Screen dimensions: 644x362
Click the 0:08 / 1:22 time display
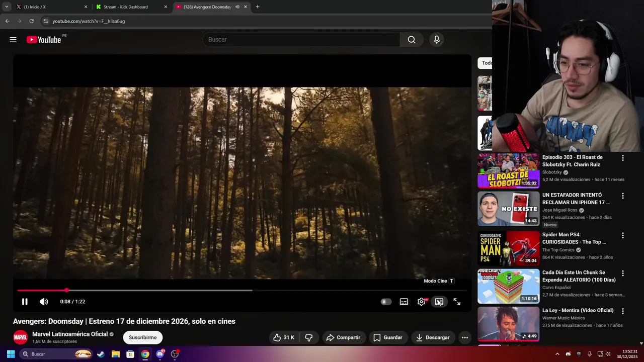coord(72,302)
